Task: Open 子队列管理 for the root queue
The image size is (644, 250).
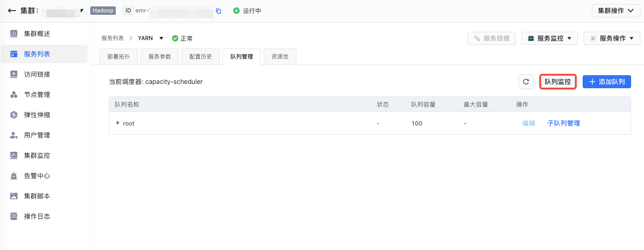Action: [564, 123]
